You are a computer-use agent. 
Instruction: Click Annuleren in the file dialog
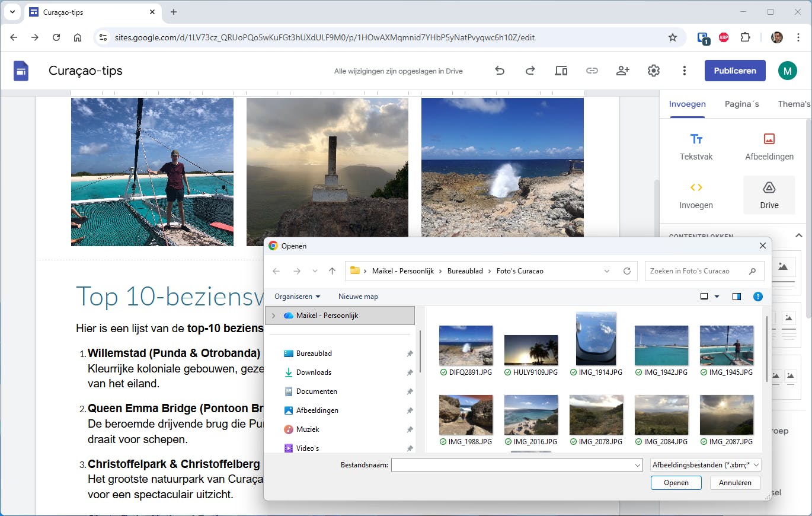[x=735, y=483]
